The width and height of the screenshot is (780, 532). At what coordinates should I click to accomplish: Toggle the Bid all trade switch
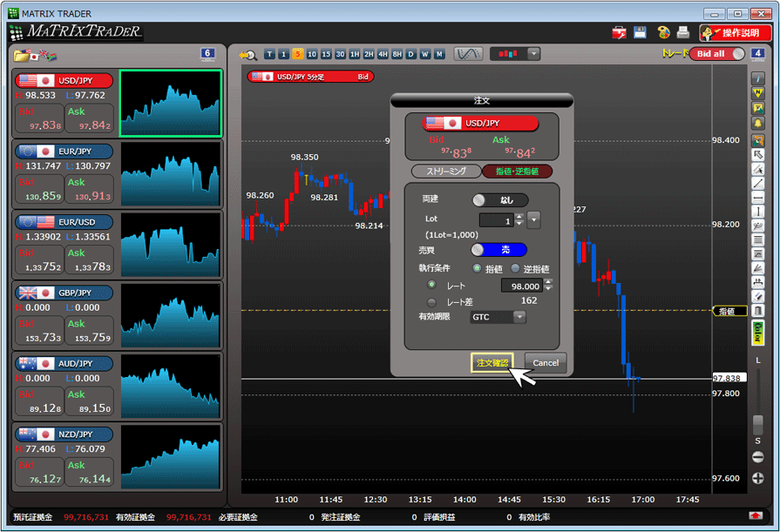click(x=717, y=54)
